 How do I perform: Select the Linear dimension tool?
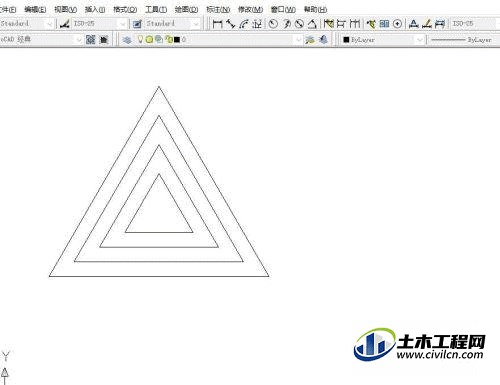click(217, 24)
